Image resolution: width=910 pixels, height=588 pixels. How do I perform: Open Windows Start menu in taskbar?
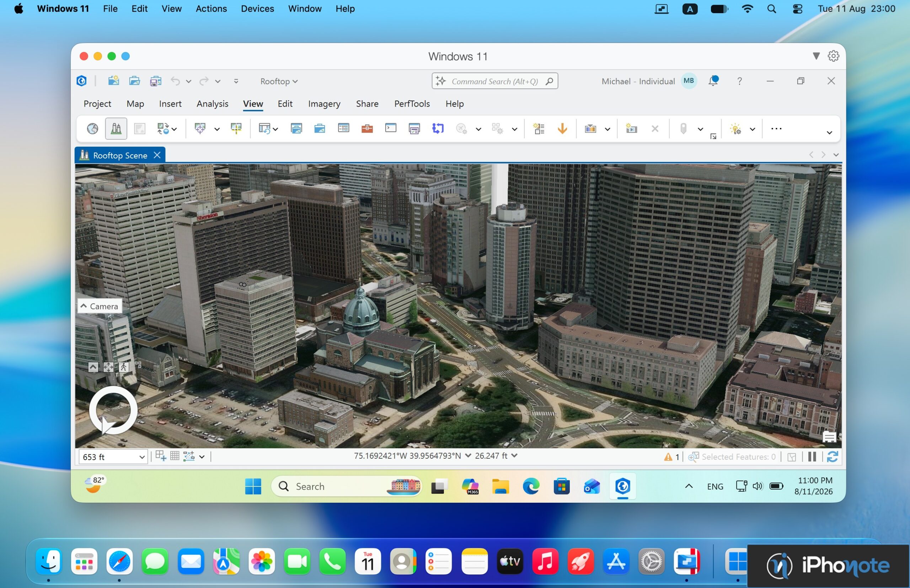253,486
